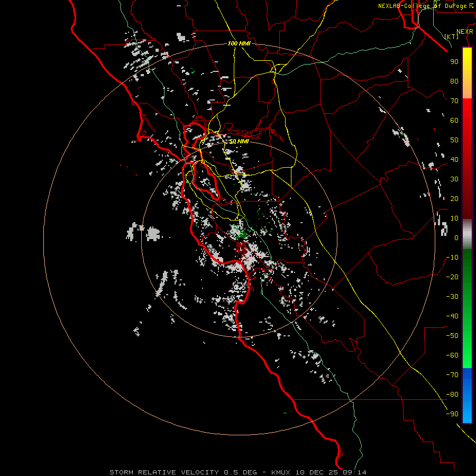Click the dark red outbound velocity patch near the radar center

coord(242,249)
